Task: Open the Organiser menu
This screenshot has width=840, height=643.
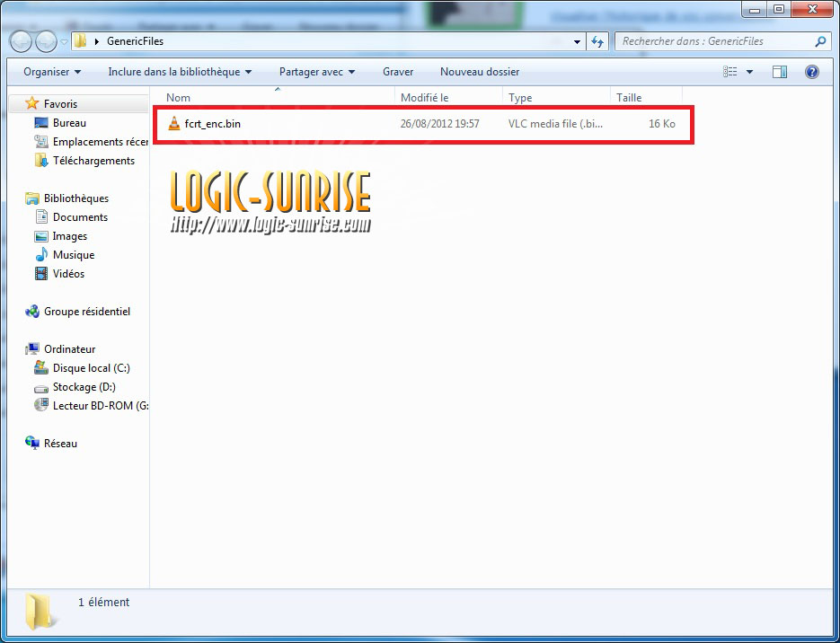Action: (x=52, y=72)
